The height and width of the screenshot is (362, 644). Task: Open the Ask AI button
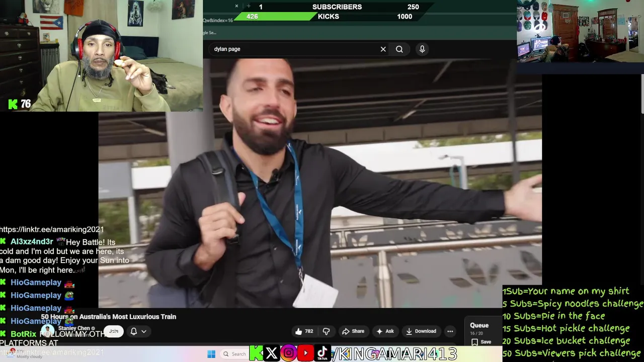pos(385,331)
